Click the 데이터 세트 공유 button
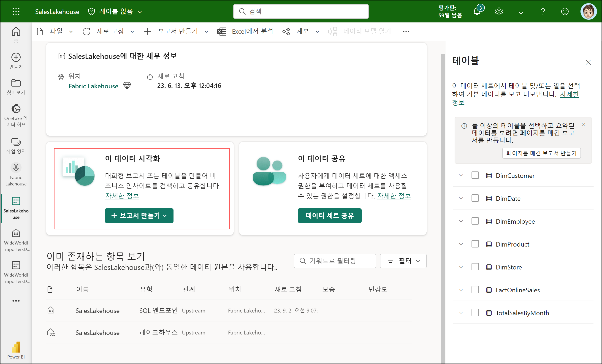 coord(329,215)
